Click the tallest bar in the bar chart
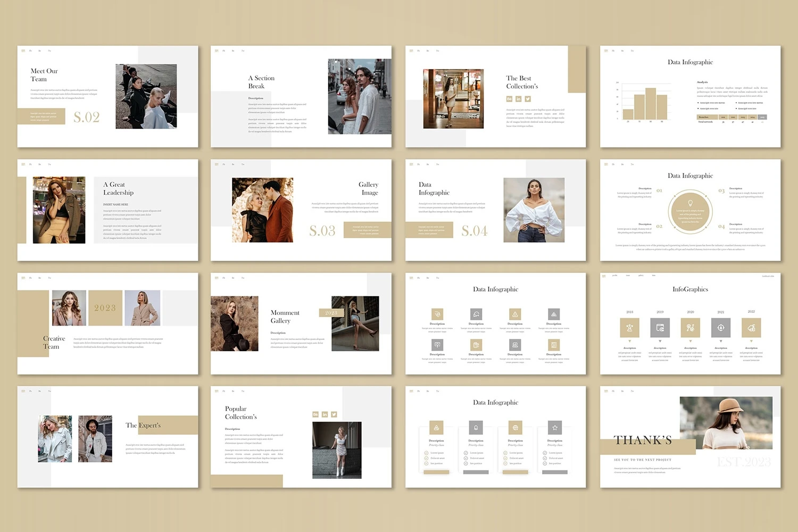This screenshot has height=532, width=798. click(x=650, y=104)
